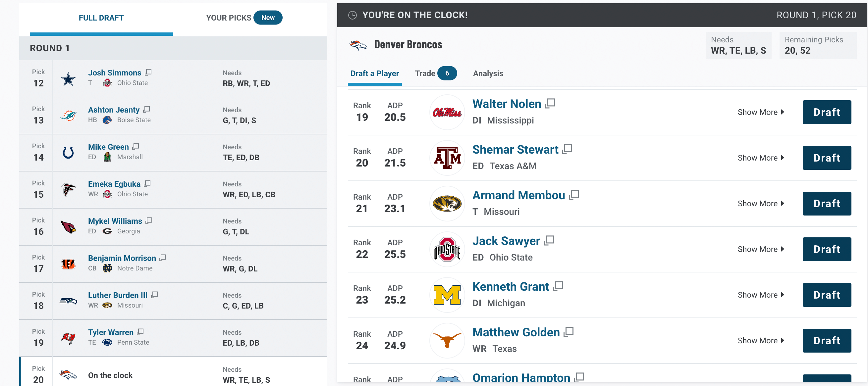Open Walter Nolen's player card popup icon

click(x=550, y=103)
